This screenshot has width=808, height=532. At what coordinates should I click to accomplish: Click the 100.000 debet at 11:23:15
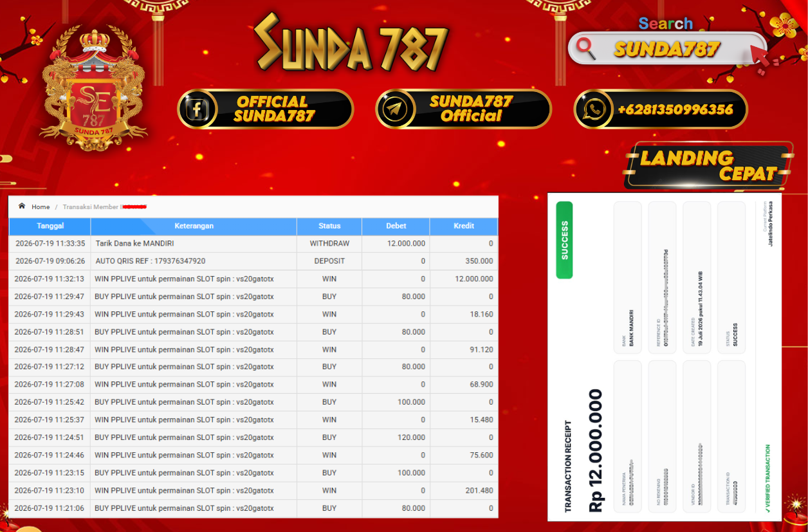(x=411, y=473)
